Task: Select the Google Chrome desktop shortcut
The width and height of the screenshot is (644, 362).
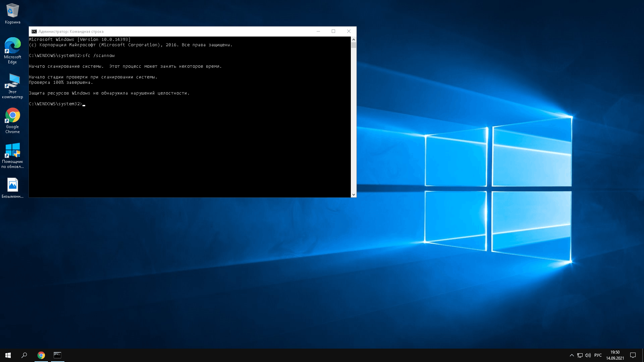Action: pyautogui.click(x=12, y=121)
